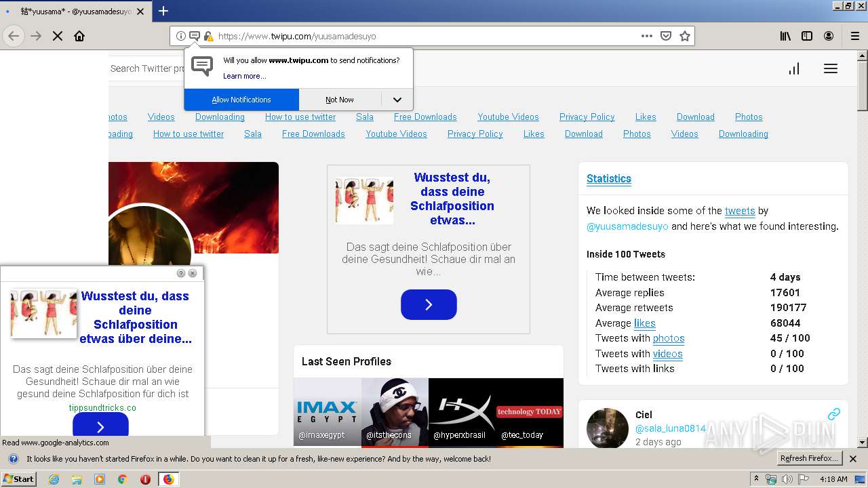Click Refresh Firefox button
Viewport: 868px width, 488px height.
tap(810, 459)
